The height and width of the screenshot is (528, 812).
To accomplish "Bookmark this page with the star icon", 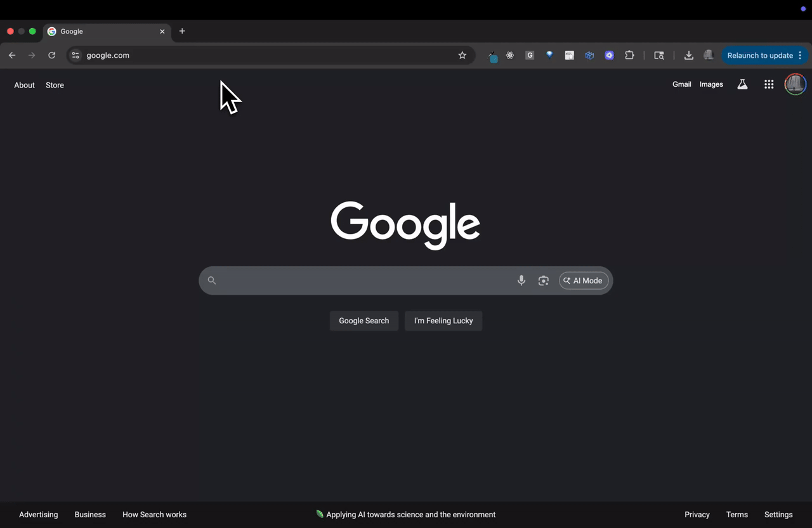I will pyautogui.click(x=462, y=55).
